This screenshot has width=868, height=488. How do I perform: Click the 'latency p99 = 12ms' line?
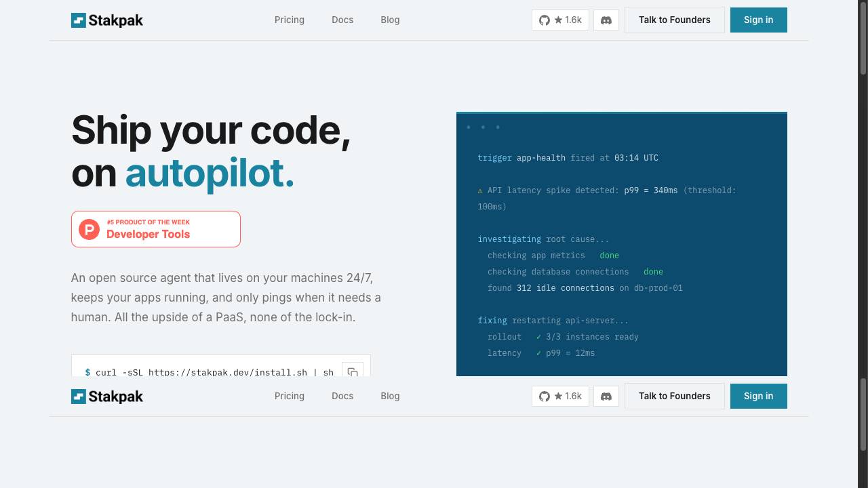pos(541,353)
